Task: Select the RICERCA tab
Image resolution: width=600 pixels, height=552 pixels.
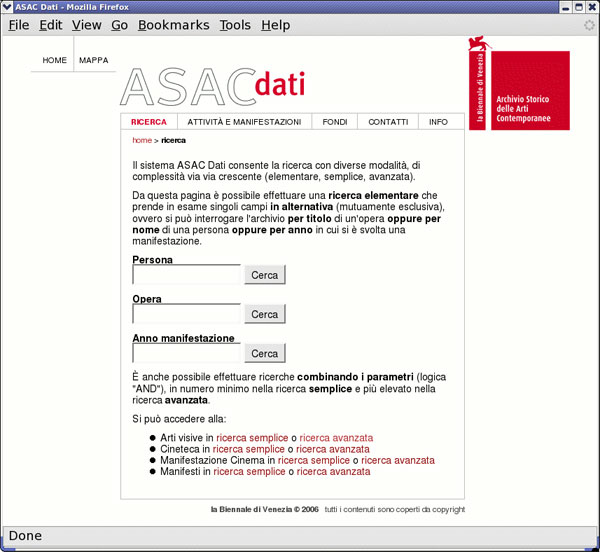Action: coord(149,122)
